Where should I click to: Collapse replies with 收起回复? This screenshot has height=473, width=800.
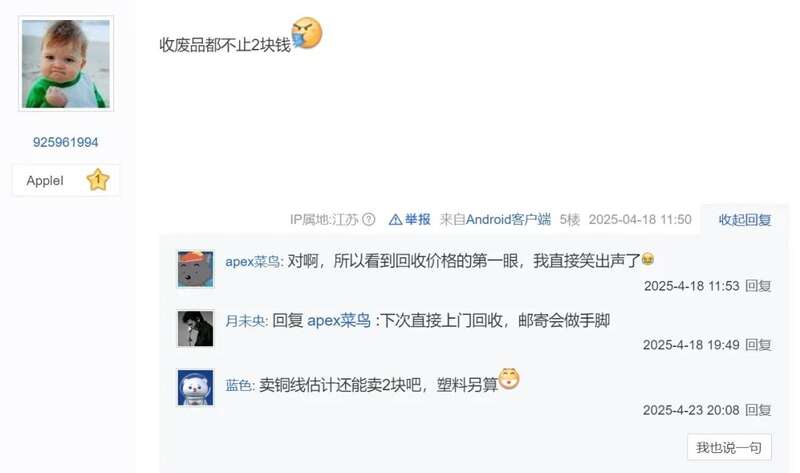pos(744,220)
